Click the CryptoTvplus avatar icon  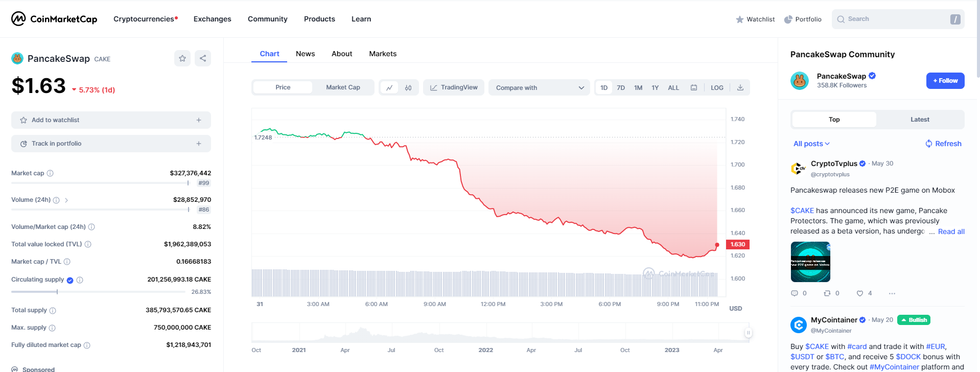798,168
